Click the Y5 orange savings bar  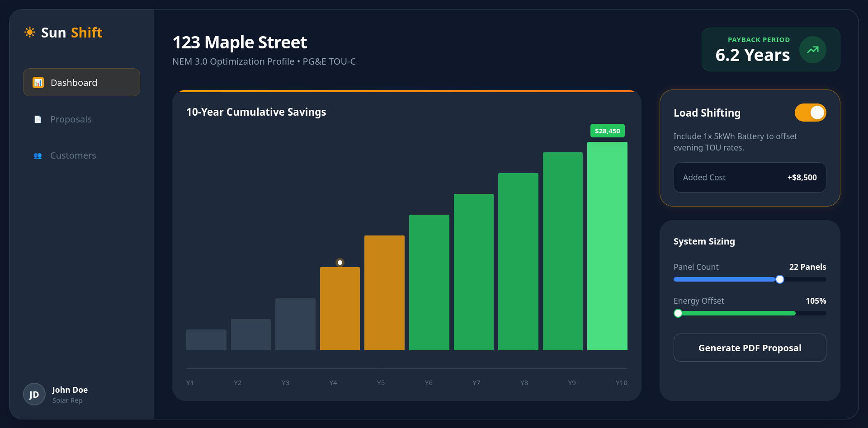(x=384, y=293)
